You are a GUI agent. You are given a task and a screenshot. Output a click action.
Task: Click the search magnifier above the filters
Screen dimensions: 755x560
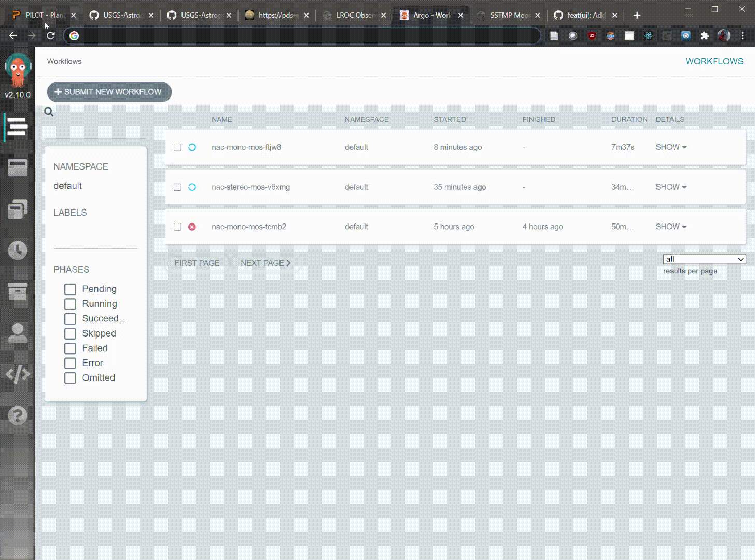point(48,111)
